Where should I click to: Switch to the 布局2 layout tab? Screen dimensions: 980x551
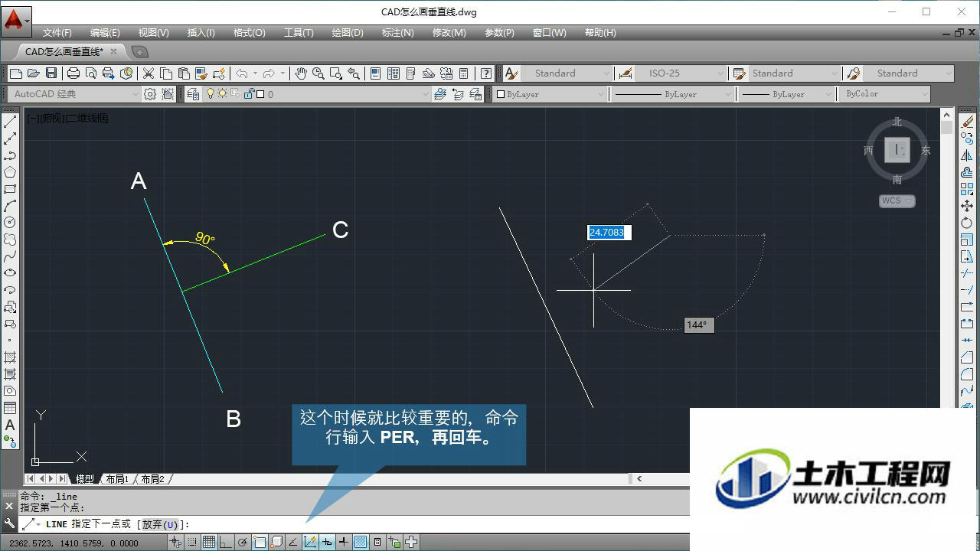(153, 479)
